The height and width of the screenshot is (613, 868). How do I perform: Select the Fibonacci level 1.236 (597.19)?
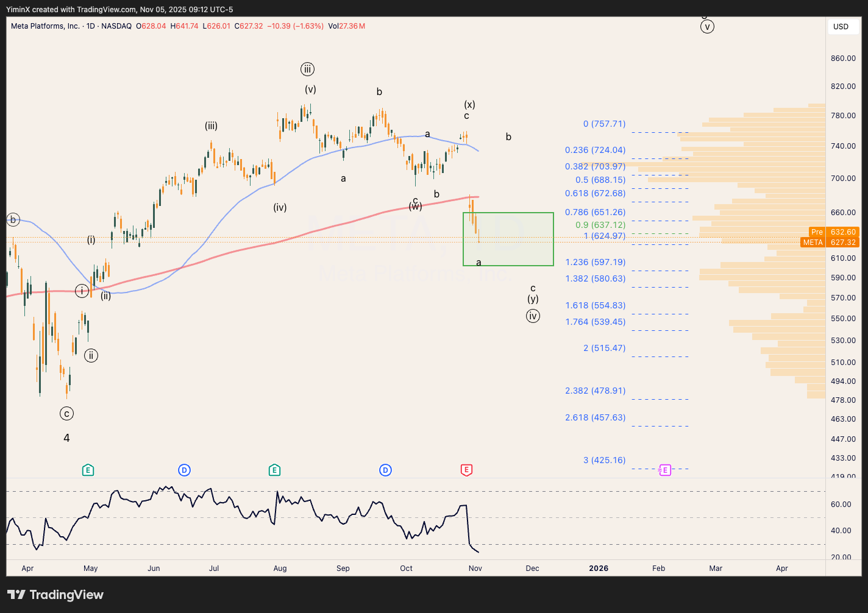pyautogui.click(x=595, y=262)
